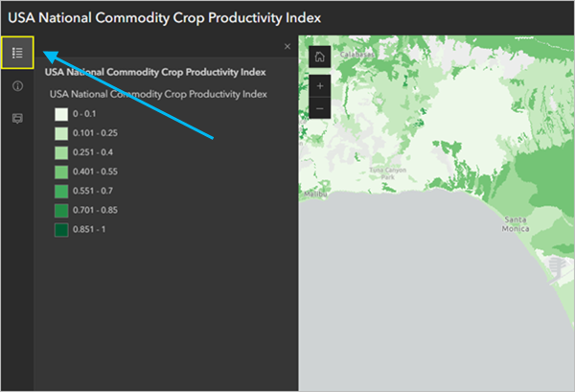This screenshot has width=575, height=392.
Task: Click the Information icon in sidebar
Action: [17, 86]
